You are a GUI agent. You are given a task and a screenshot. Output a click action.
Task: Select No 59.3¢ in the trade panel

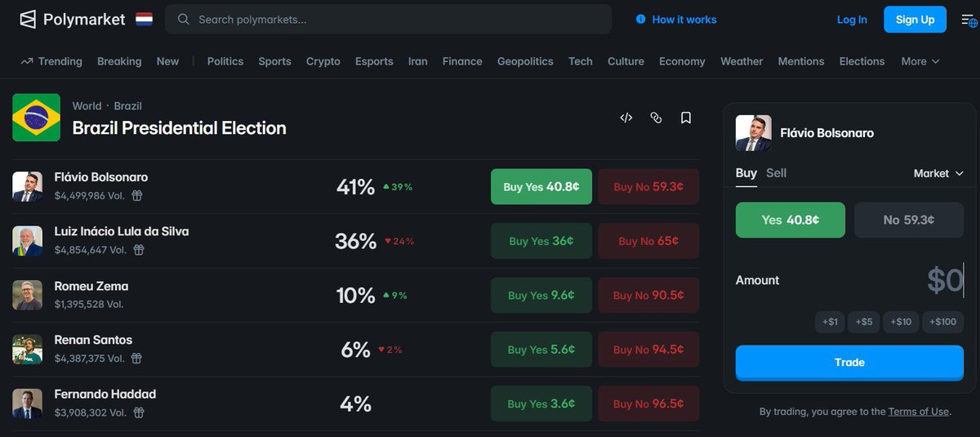(x=909, y=220)
